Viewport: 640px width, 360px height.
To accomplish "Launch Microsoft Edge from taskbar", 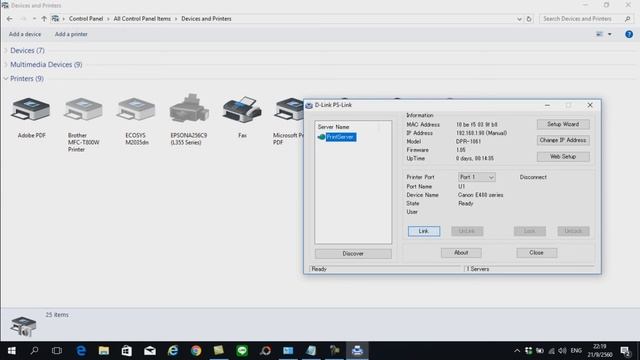I will point(81,351).
